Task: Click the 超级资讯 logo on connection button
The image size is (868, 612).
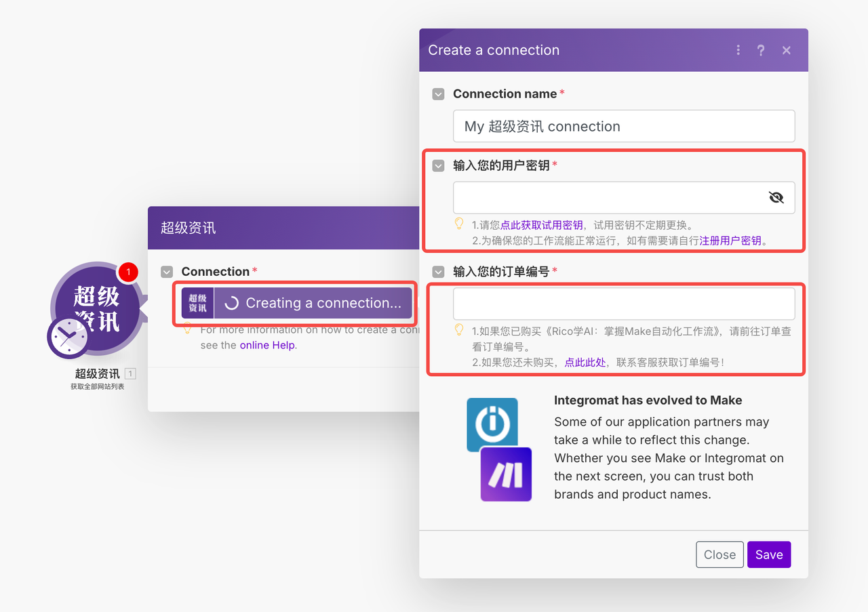Action: pyautogui.click(x=197, y=303)
